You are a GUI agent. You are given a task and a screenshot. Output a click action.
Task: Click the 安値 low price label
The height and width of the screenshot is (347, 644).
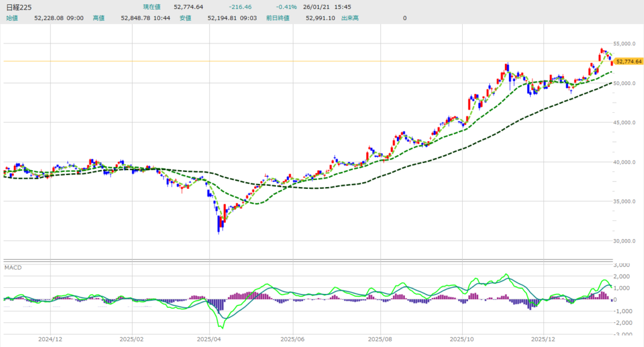(x=185, y=18)
